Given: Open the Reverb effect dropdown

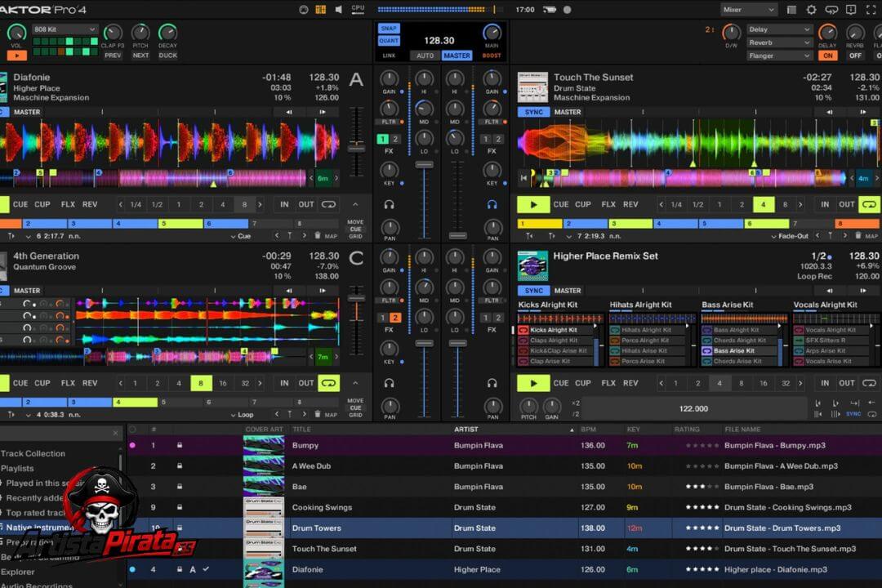Looking at the screenshot, I should (779, 42).
